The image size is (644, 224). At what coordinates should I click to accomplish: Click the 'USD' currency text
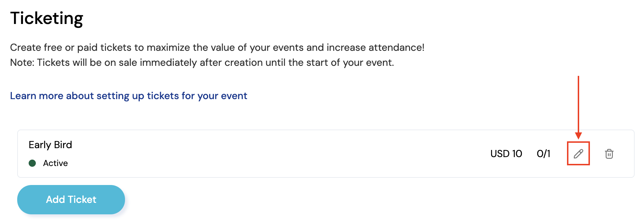coord(500,154)
